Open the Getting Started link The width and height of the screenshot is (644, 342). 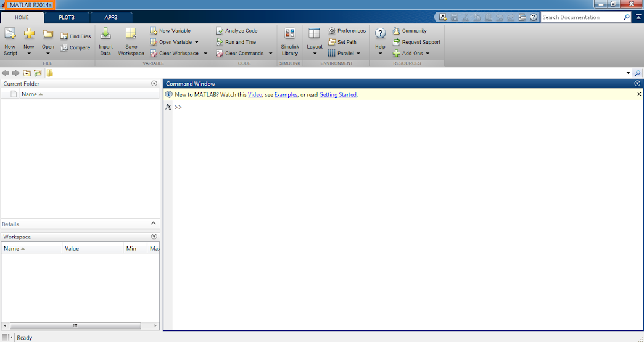(x=337, y=95)
